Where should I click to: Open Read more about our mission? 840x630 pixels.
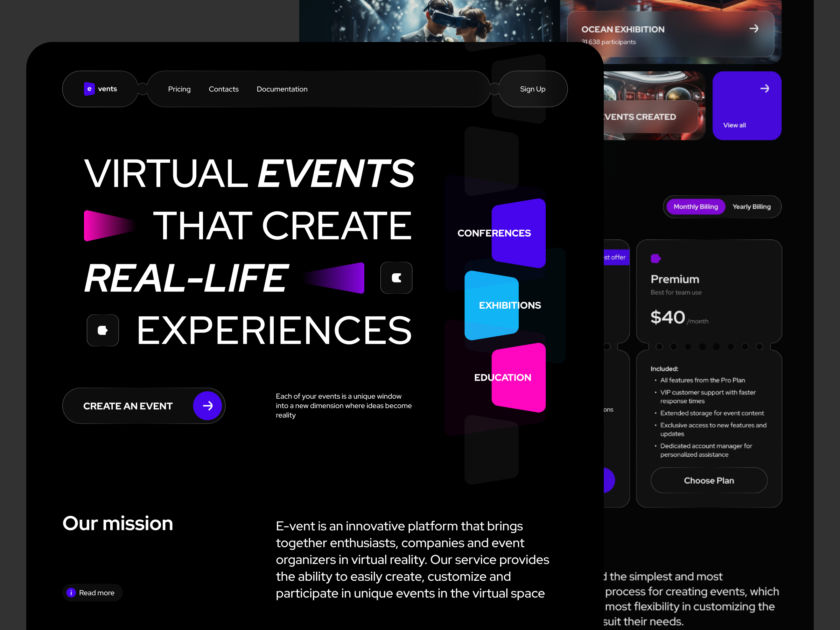coord(92,593)
